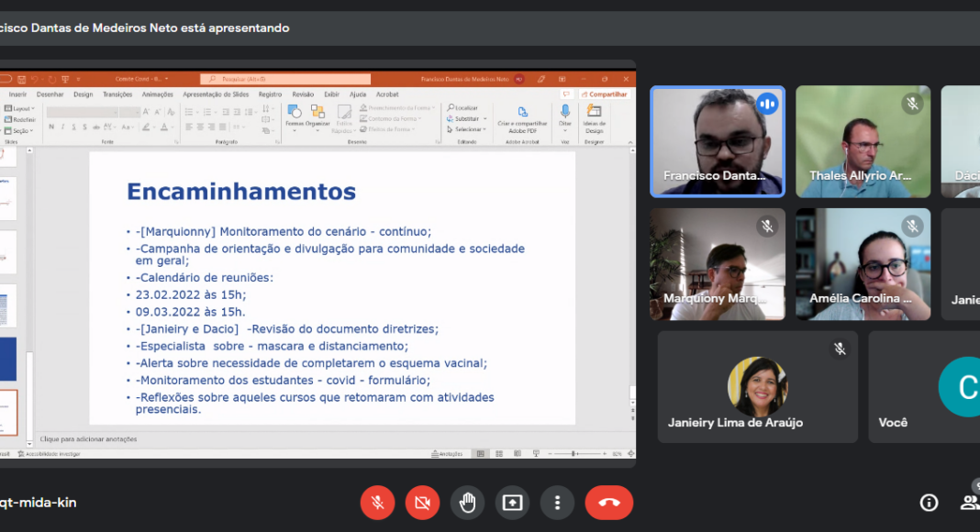The image size is (980, 532).
Task: Open the Registro ribbon tab
Action: (x=270, y=94)
